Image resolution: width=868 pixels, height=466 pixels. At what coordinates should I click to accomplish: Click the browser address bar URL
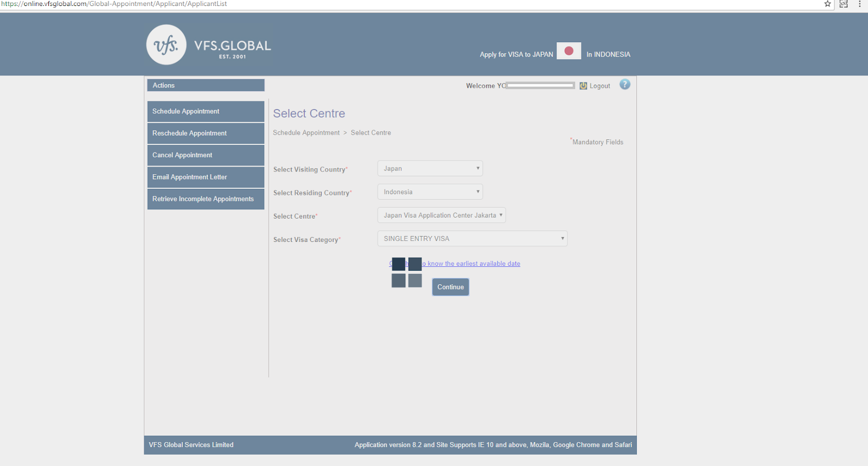pyautogui.click(x=114, y=4)
